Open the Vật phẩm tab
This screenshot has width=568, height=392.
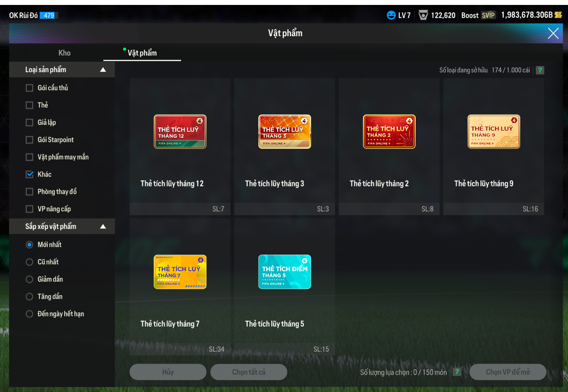[x=142, y=53]
